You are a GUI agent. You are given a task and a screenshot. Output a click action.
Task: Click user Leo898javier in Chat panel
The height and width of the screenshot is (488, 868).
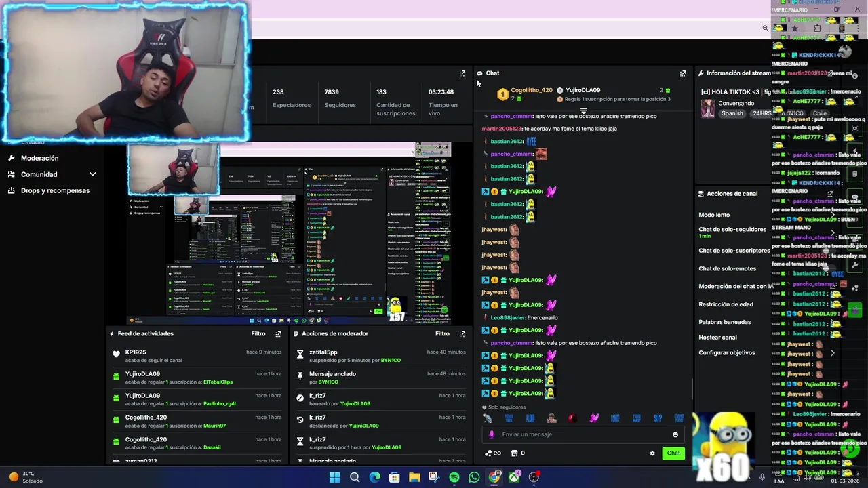click(x=508, y=318)
